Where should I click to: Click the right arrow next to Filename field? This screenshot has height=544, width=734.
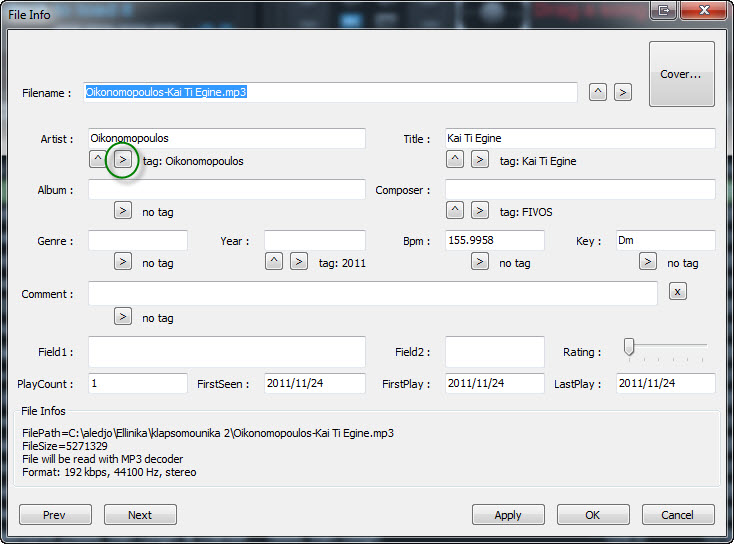[622, 92]
